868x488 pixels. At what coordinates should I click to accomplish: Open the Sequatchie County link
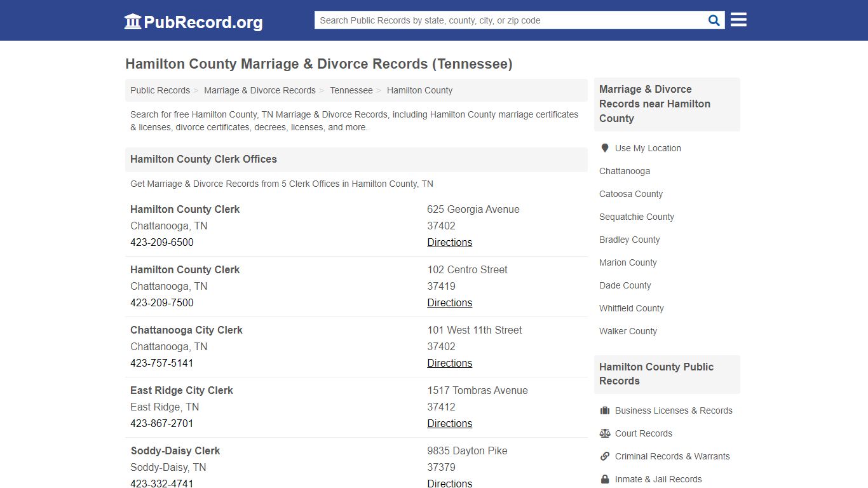click(637, 217)
